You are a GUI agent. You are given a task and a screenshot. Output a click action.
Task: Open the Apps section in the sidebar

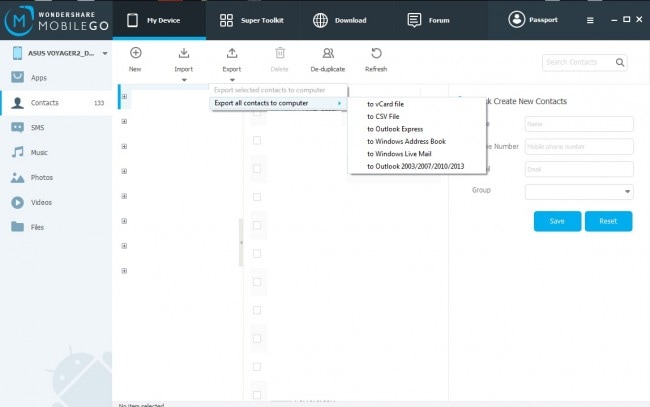56,78
